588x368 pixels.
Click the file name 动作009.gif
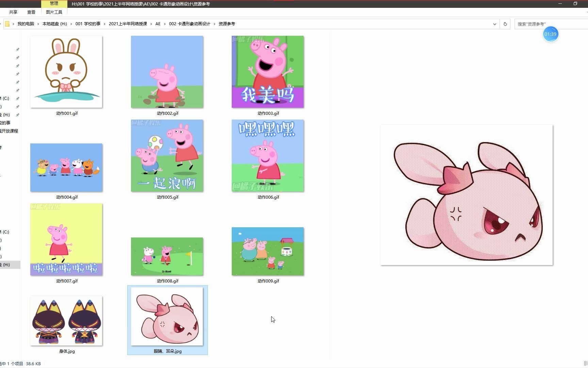coord(268,281)
